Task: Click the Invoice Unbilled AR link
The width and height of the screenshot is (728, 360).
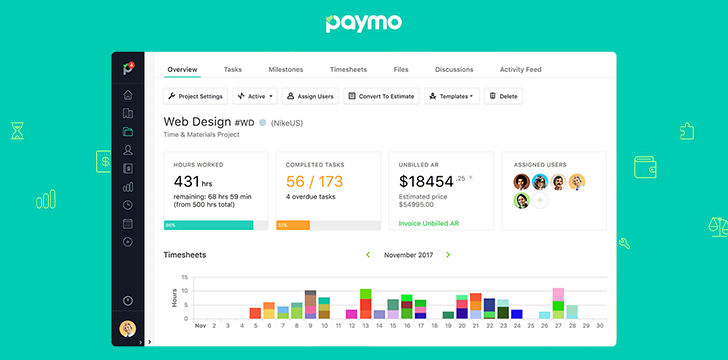Action: [x=429, y=223]
